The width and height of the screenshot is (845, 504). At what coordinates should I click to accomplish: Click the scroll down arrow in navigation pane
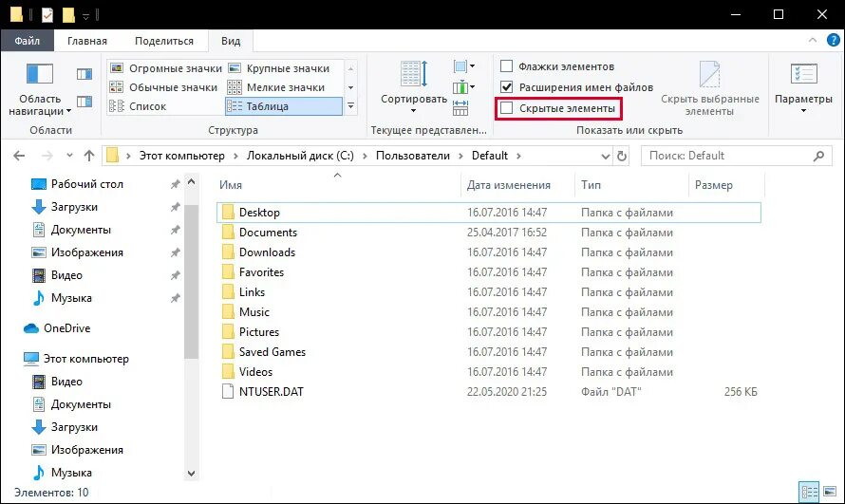coord(191,474)
